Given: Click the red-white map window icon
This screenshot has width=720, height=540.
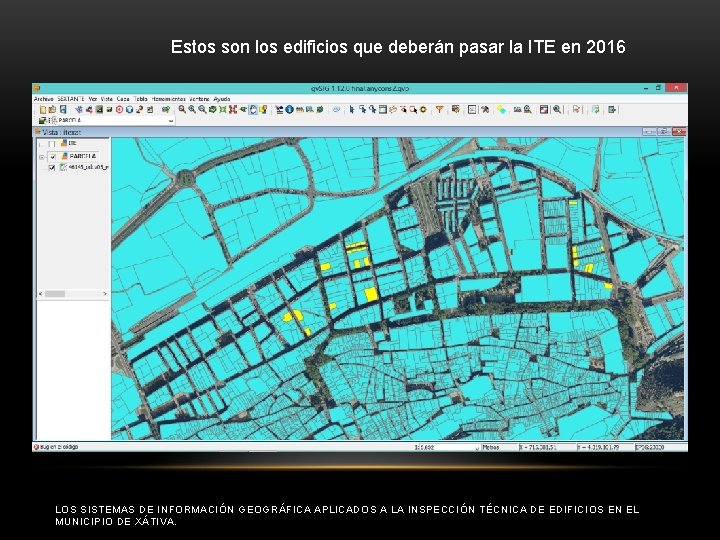Looking at the screenshot, I should click(544, 109).
